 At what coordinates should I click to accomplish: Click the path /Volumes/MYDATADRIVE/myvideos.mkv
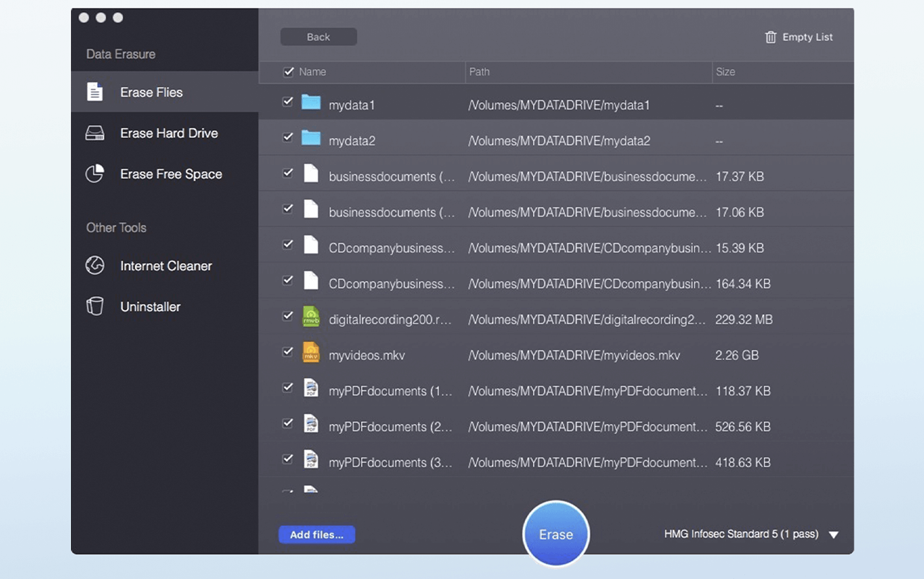[x=574, y=355]
